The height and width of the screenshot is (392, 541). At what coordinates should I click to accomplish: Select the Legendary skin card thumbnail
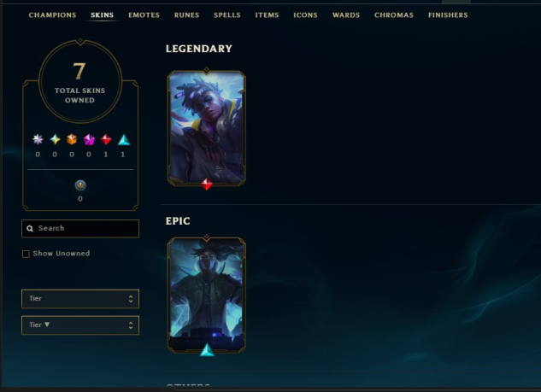(206, 128)
